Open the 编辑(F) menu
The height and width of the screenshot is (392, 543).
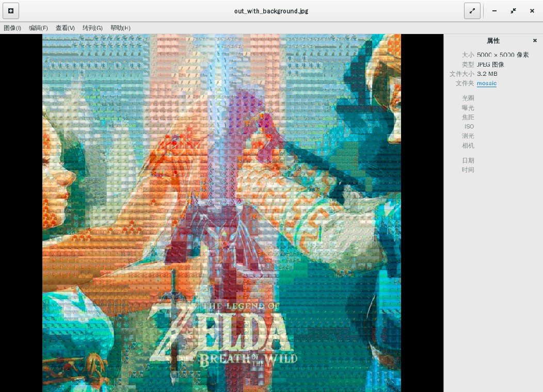(x=38, y=28)
